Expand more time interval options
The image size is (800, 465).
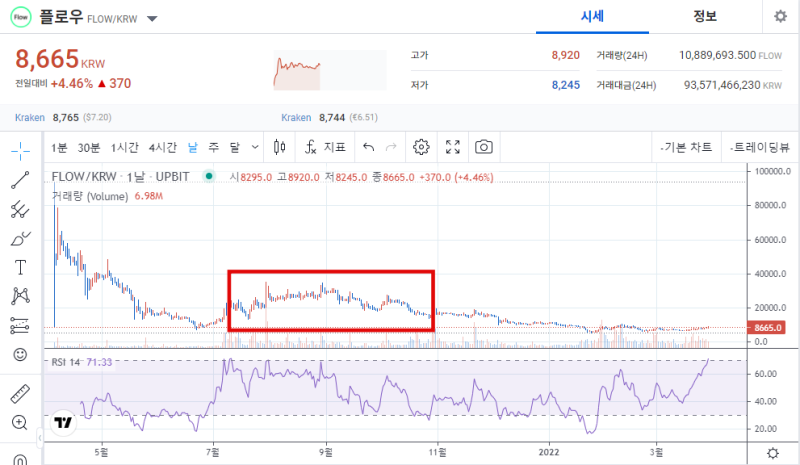tap(255, 148)
